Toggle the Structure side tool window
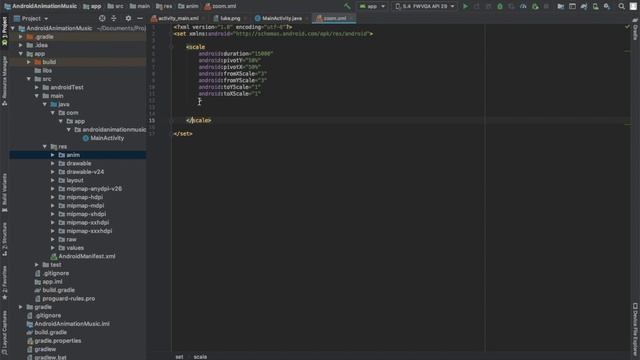This screenshot has width=640, height=360. pyautogui.click(x=4, y=240)
